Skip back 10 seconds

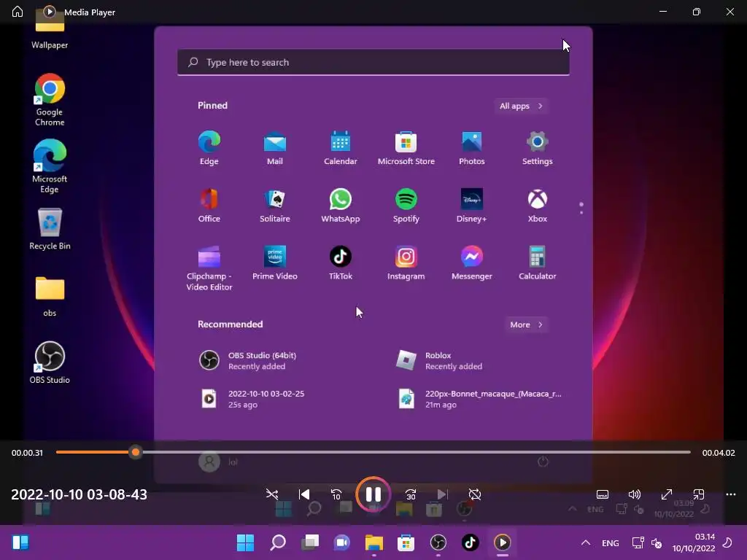(336, 494)
